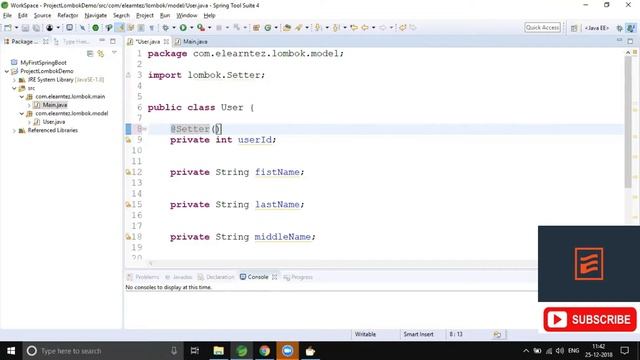
Task: Open the Source menu
Action: [42, 16]
